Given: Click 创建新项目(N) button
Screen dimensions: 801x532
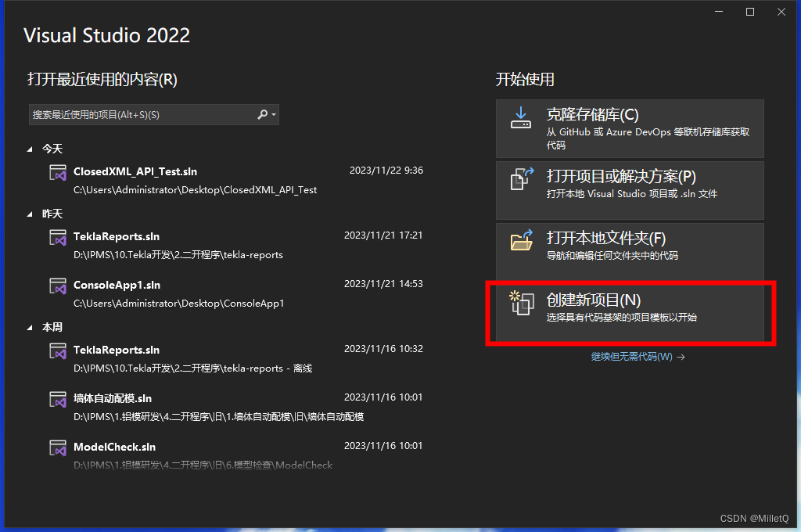Looking at the screenshot, I should [x=630, y=313].
